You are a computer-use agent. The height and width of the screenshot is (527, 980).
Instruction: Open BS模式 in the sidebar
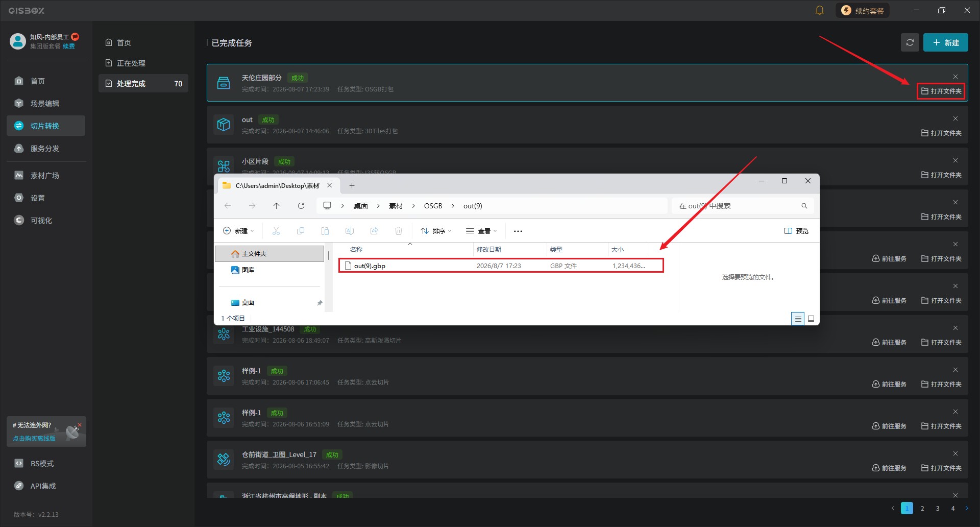pyautogui.click(x=46, y=464)
